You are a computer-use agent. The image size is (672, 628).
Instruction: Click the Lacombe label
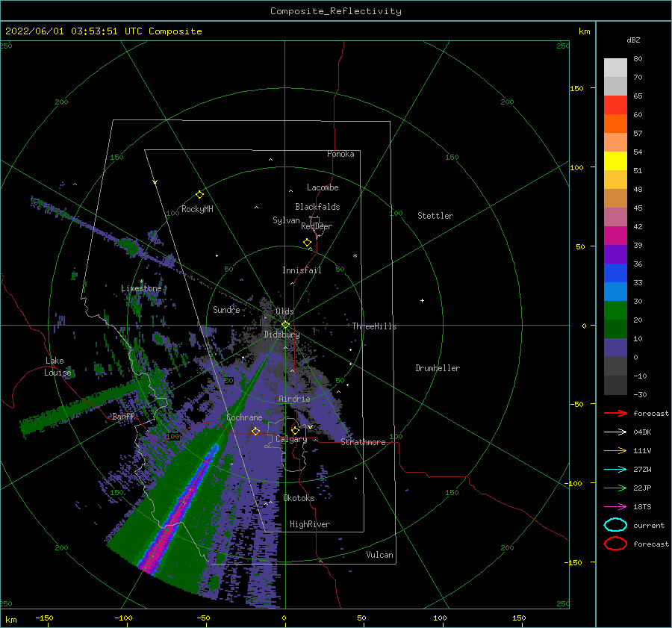[x=323, y=187]
